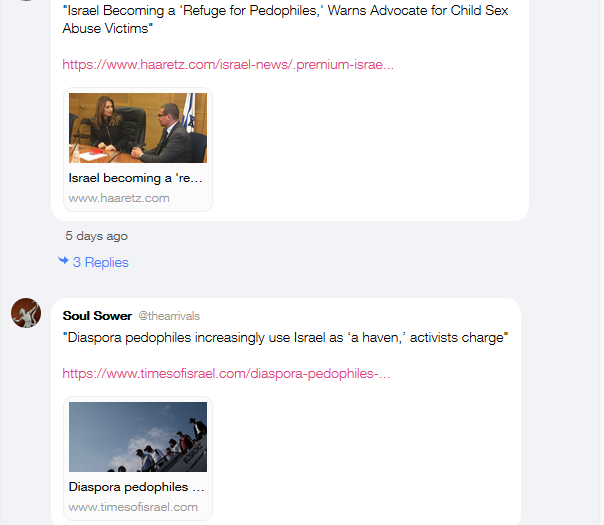The width and height of the screenshot is (604, 525).
Task: Click the Haaretz article preview photo
Action: click(138, 128)
